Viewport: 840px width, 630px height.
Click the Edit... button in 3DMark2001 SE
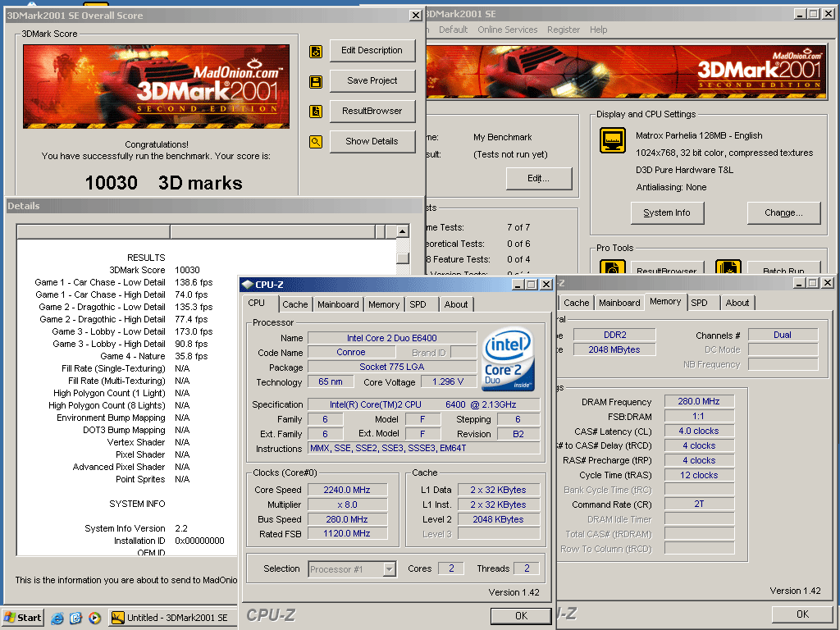(x=539, y=178)
